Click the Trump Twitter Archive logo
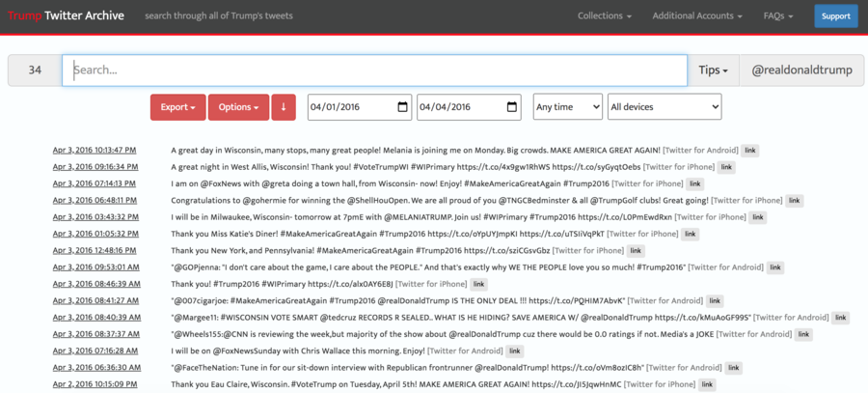Image resolution: width=868 pixels, height=393 pixels. (66, 15)
